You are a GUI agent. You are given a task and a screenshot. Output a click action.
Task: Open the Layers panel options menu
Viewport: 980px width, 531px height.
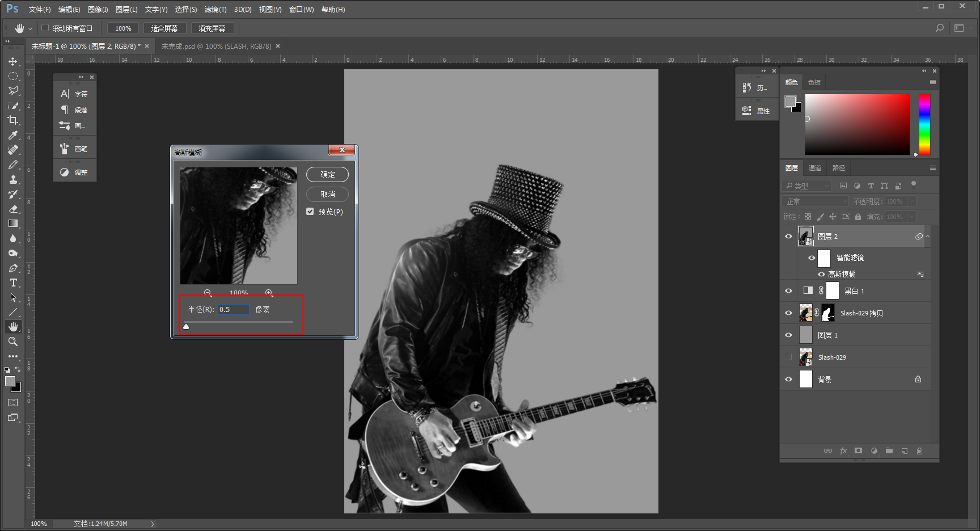coord(932,168)
